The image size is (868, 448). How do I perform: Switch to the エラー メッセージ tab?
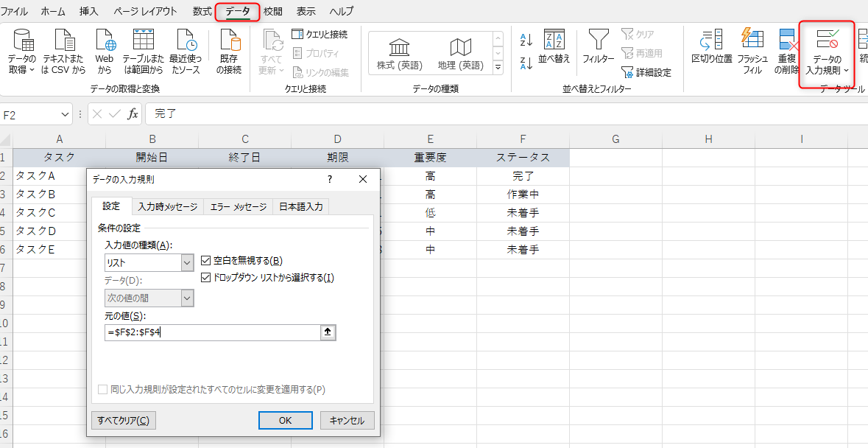click(x=238, y=207)
